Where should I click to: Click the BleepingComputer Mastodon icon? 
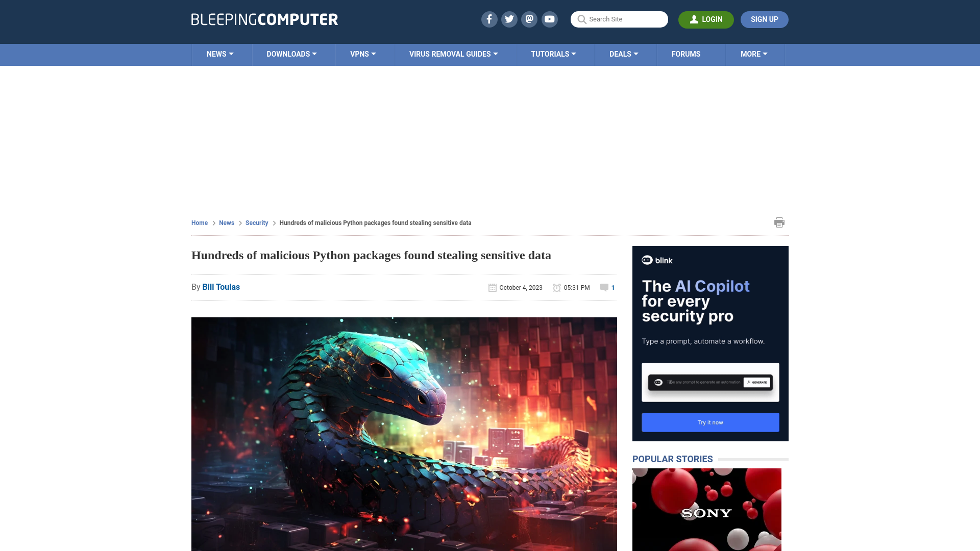(x=530, y=19)
